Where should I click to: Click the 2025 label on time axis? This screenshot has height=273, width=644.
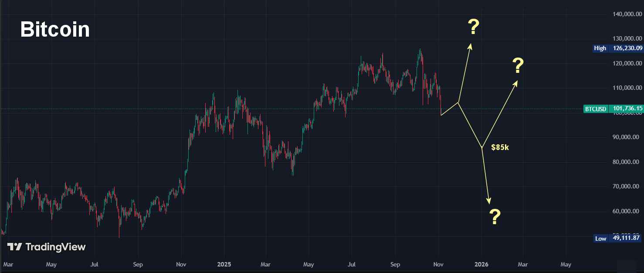tap(224, 264)
